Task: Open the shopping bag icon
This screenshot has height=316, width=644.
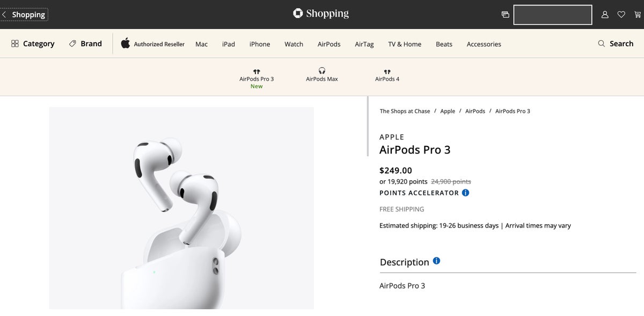Action: [636, 14]
